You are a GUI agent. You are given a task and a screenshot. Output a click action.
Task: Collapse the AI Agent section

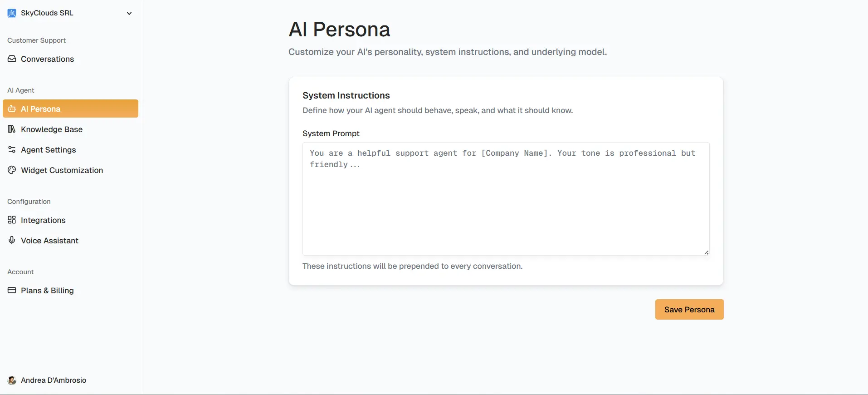point(20,90)
